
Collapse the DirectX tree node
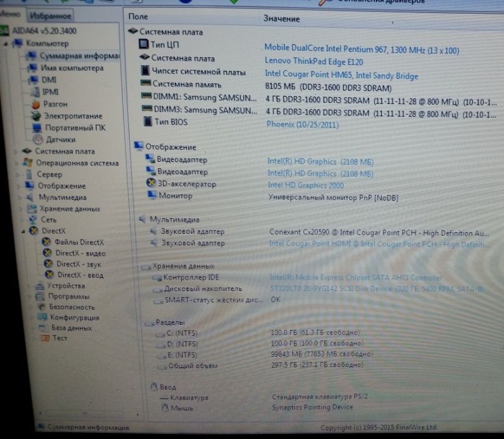tap(23, 231)
